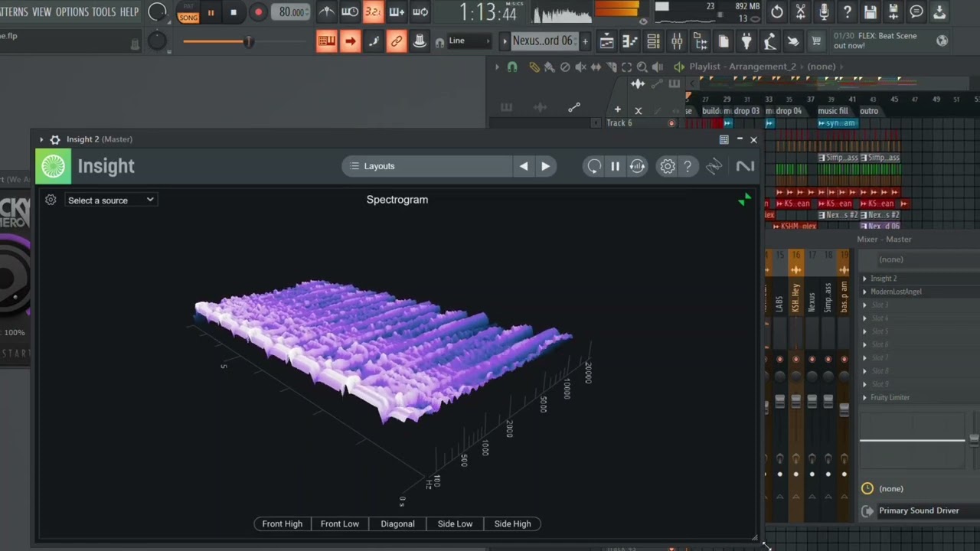Enable the overdub icon in the recording panel
The image size is (980, 551).
point(397,11)
